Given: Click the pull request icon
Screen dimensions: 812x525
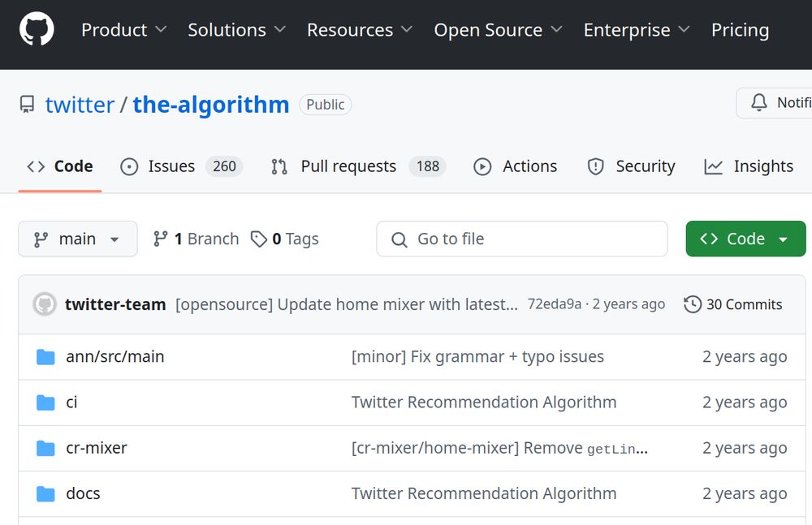Looking at the screenshot, I should (x=279, y=166).
